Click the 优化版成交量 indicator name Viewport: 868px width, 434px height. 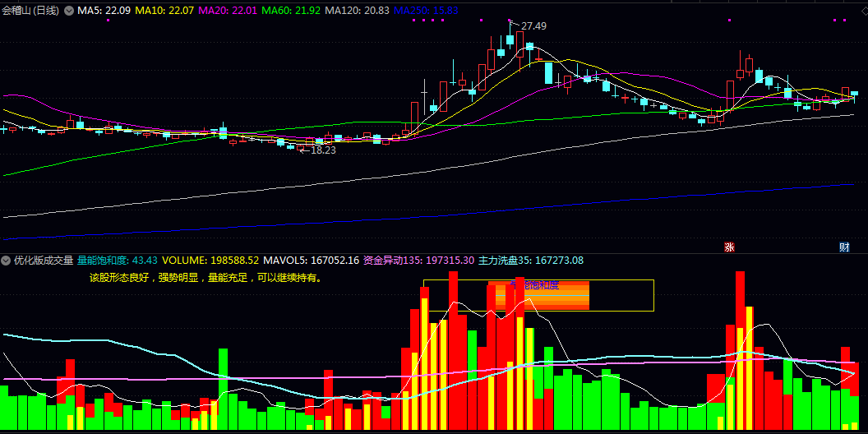tap(44, 261)
